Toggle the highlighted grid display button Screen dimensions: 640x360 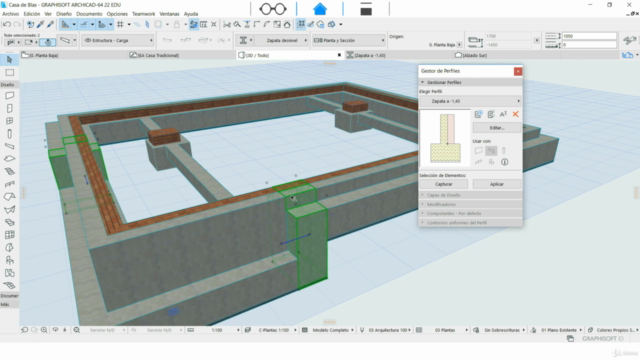(x=301, y=24)
